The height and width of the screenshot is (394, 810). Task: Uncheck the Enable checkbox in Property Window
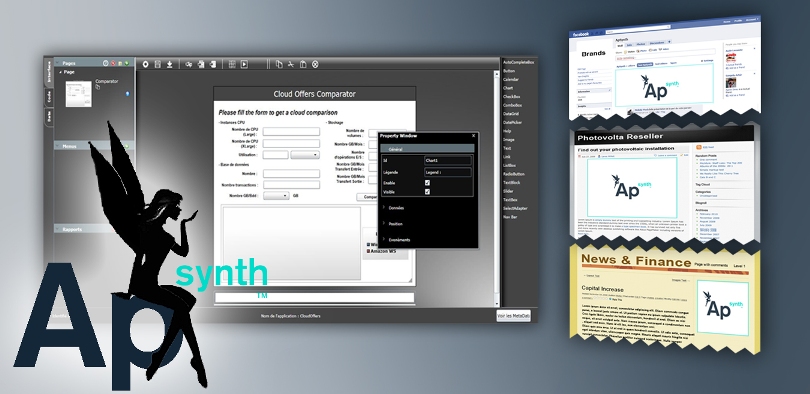427,183
